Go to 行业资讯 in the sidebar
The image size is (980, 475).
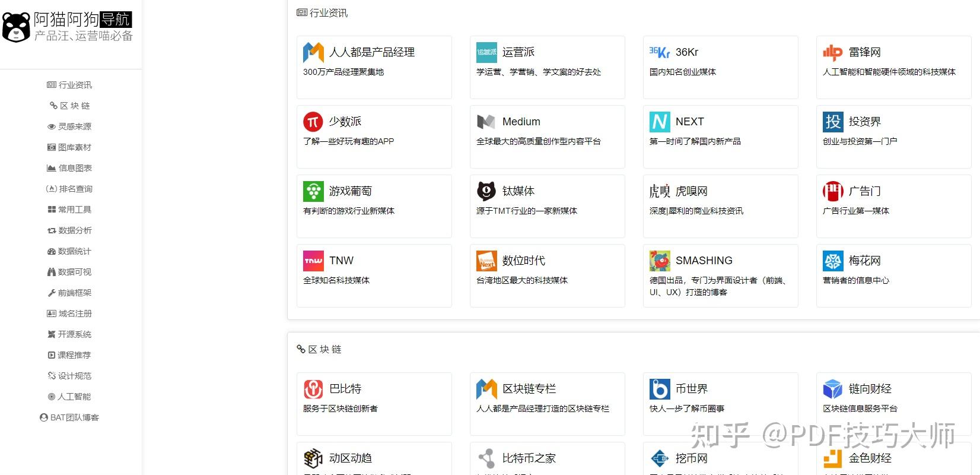(69, 85)
